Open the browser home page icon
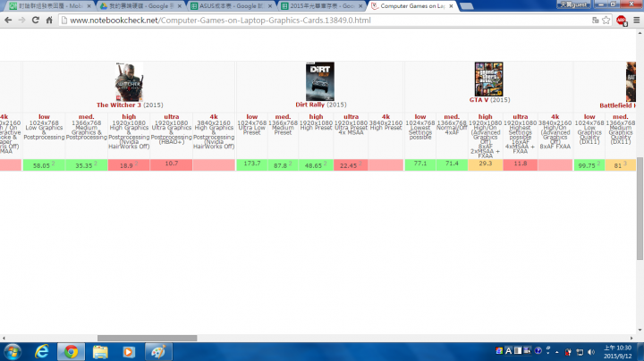This screenshot has height=361, width=644. (x=49, y=20)
